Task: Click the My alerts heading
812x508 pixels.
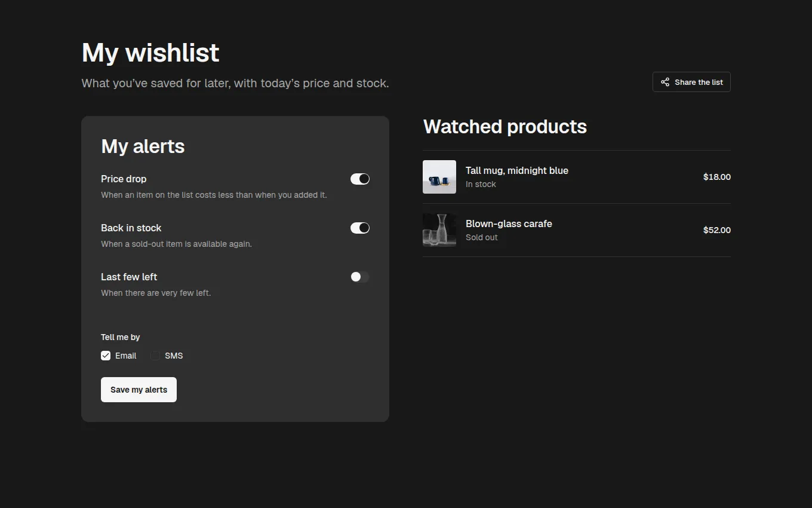Action: 143,146
